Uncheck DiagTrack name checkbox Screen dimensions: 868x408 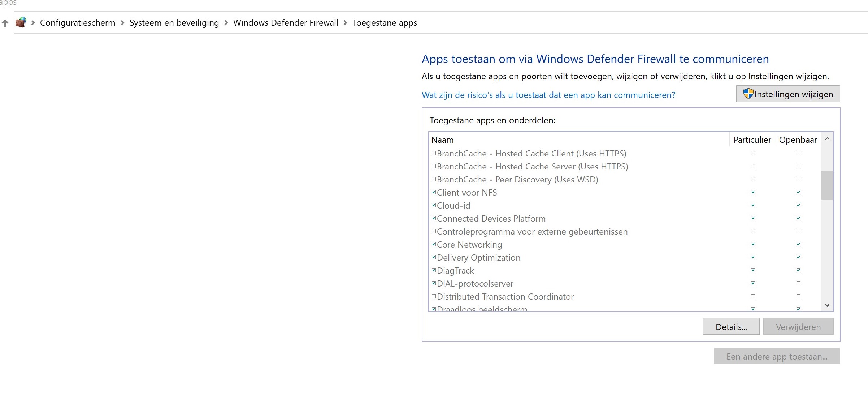(x=434, y=270)
